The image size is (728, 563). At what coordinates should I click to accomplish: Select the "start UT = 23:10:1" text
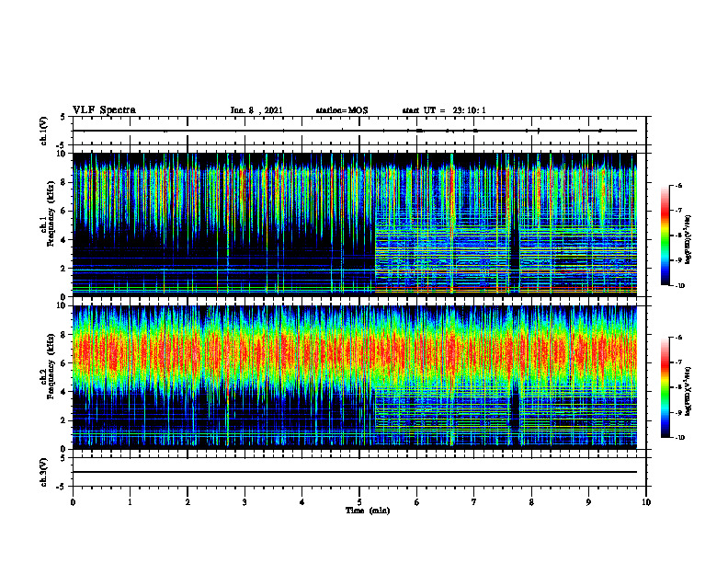444,110
